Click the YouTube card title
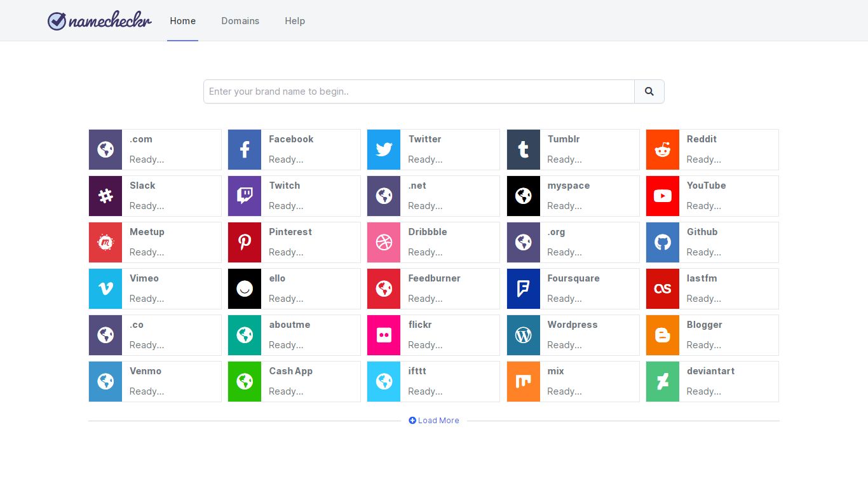This screenshot has width=868, height=488. pyautogui.click(x=706, y=186)
